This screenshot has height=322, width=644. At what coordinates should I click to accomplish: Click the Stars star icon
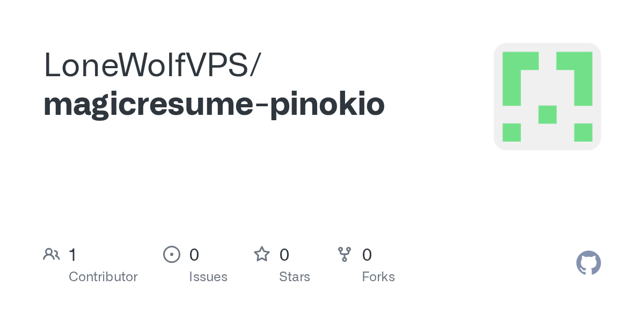[x=262, y=254]
